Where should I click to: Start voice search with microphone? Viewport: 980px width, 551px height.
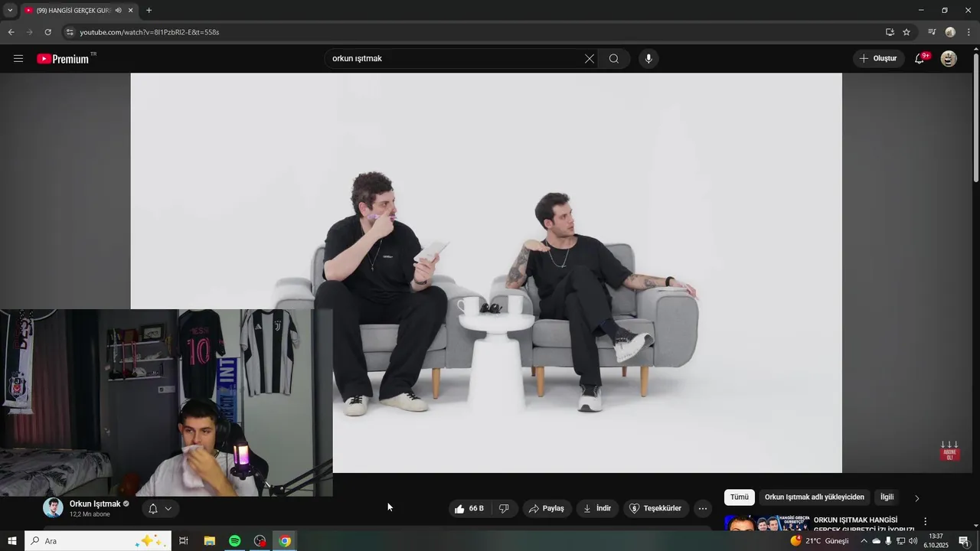click(x=648, y=59)
